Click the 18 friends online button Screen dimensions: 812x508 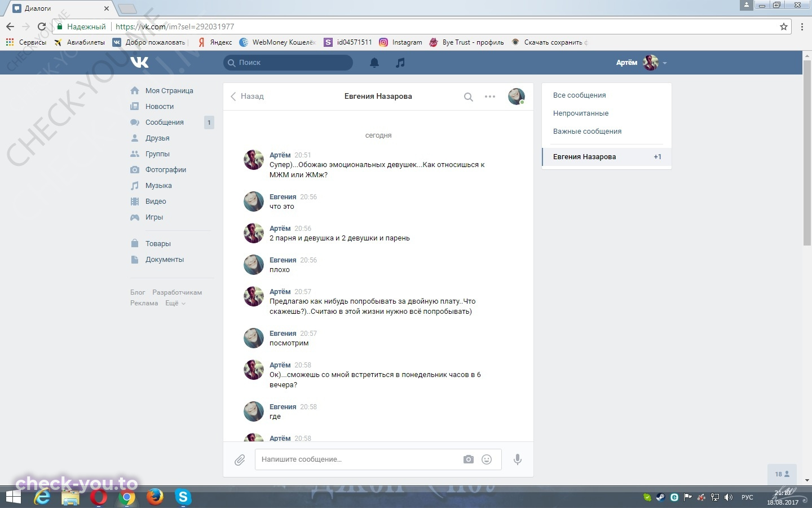pyautogui.click(x=782, y=474)
